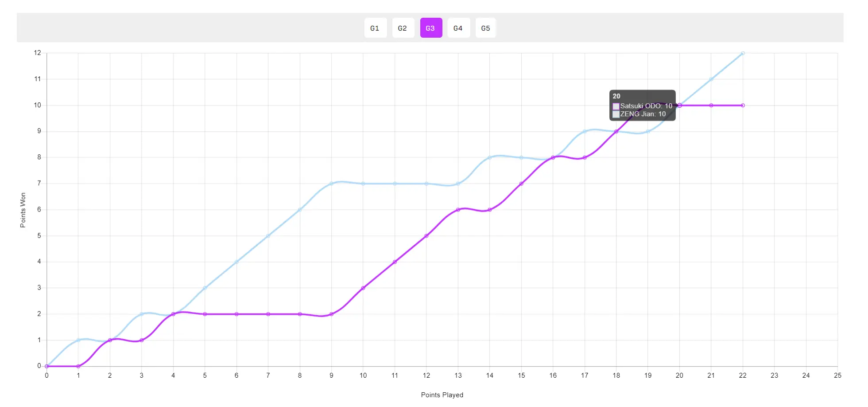This screenshot has height=407, width=868.
Task: Click the purple point at 15 played, 7 won
Action: pos(521,184)
